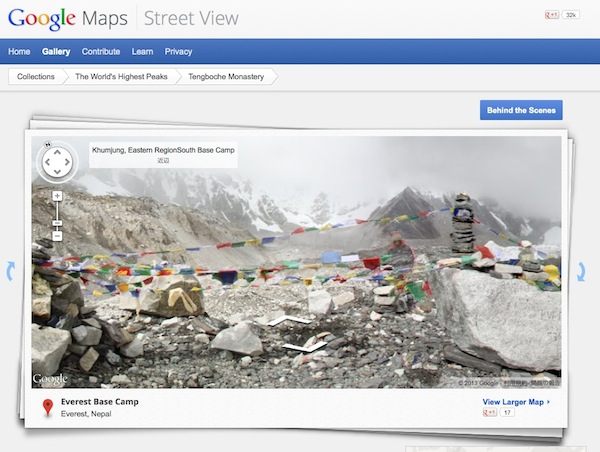
Task: Zoom in with the plus button
Action: pyautogui.click(x=57, y=196)
